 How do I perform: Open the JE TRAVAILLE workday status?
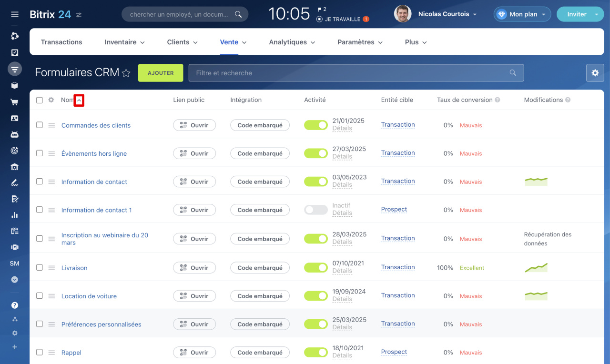coord(343,19)
